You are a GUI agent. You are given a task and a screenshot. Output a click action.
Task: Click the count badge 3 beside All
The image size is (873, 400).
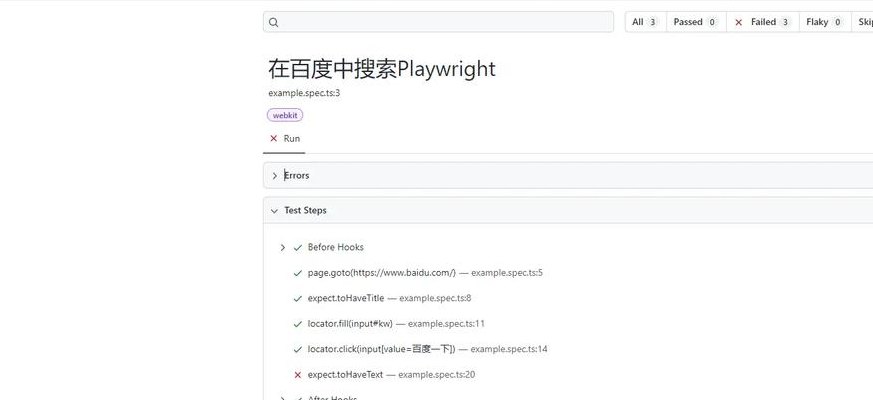[653, 22]
